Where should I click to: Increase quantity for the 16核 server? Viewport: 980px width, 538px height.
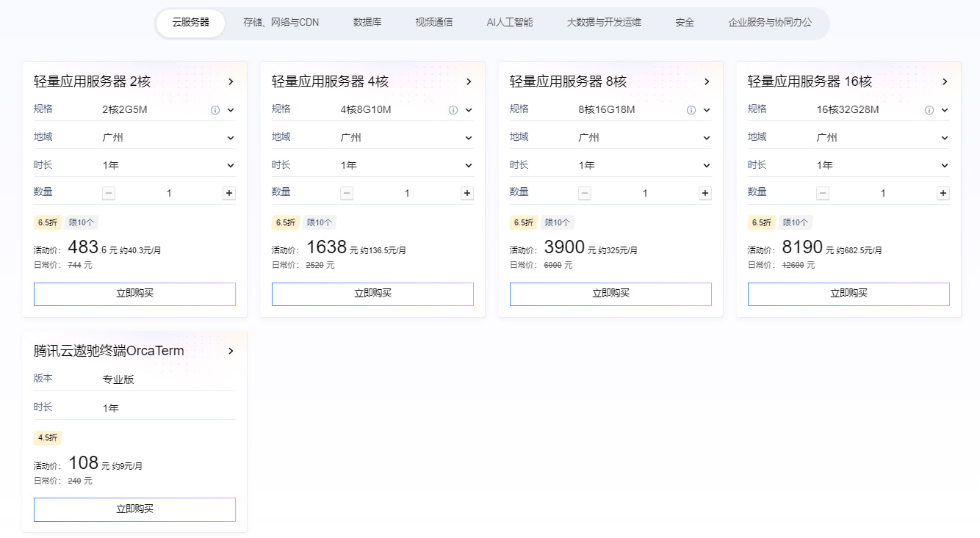(943, 193)
